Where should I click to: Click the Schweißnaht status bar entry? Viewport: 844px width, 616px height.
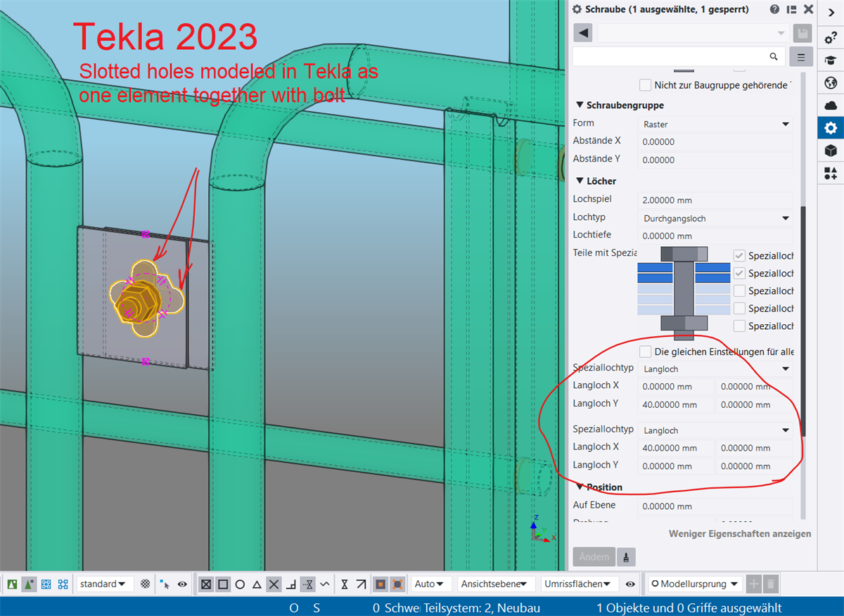tap(401, 608)
